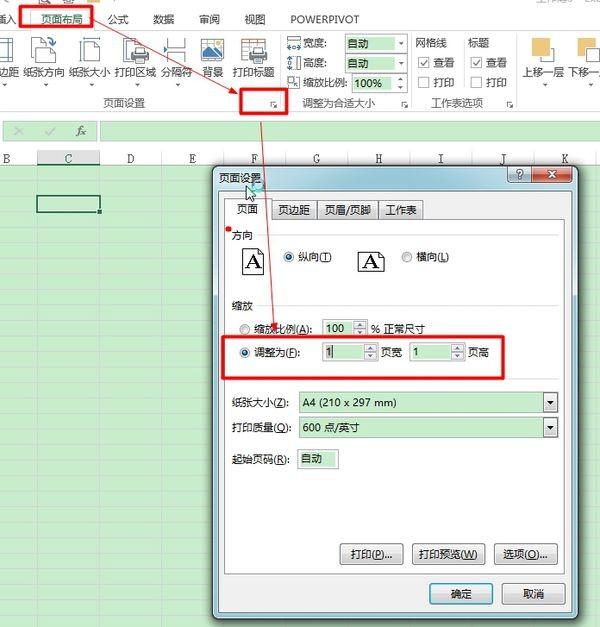Switch to the 视图 ribbon tab
Viewport: 600px width, 627px height.
[x=255, y=19]
